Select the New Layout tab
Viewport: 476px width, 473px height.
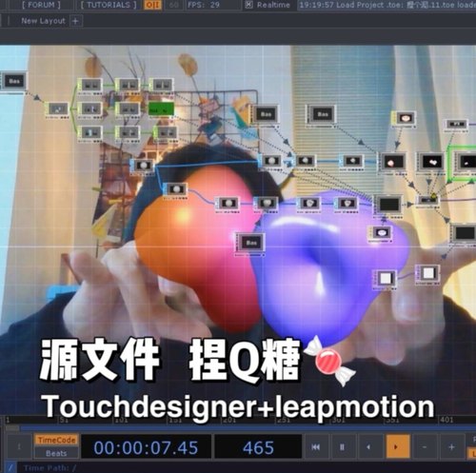coord(43,21)
